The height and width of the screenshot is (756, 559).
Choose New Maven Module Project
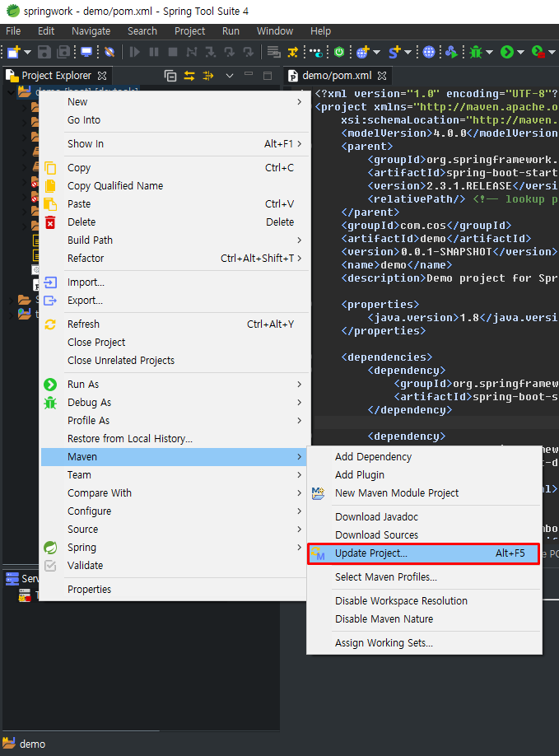[x=425, y=492]
